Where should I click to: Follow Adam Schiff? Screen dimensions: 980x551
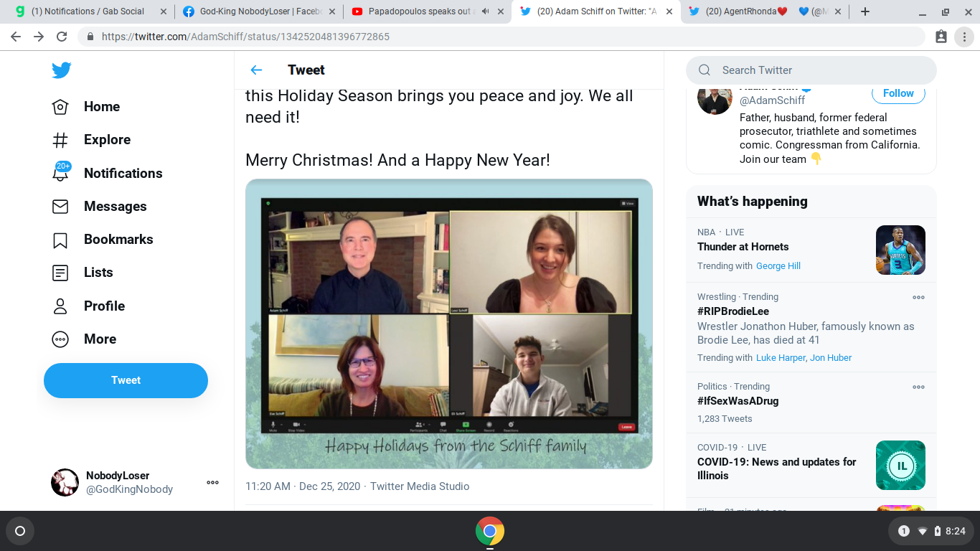pos(898,93)
